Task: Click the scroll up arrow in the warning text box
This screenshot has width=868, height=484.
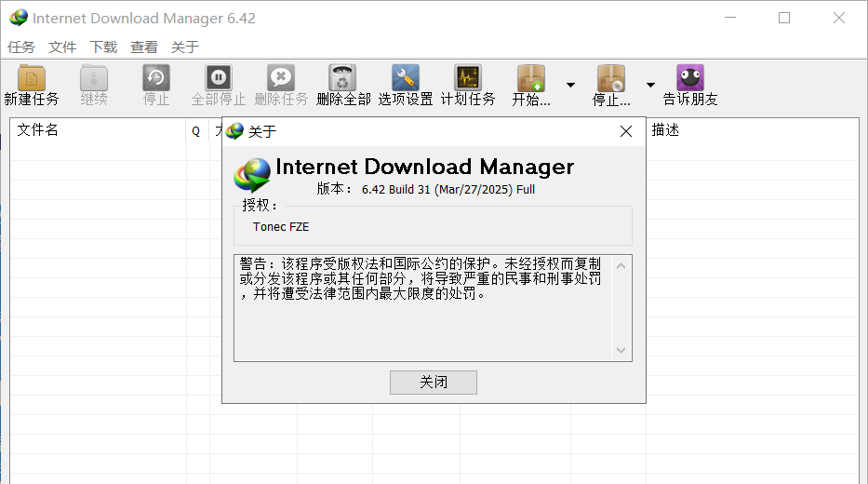Action: [621, 266]
